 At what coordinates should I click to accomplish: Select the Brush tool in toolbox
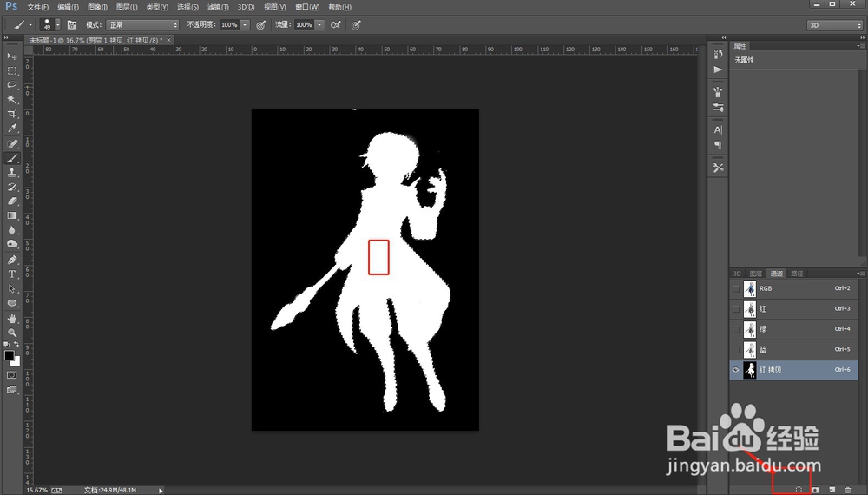tap(11, 158)
